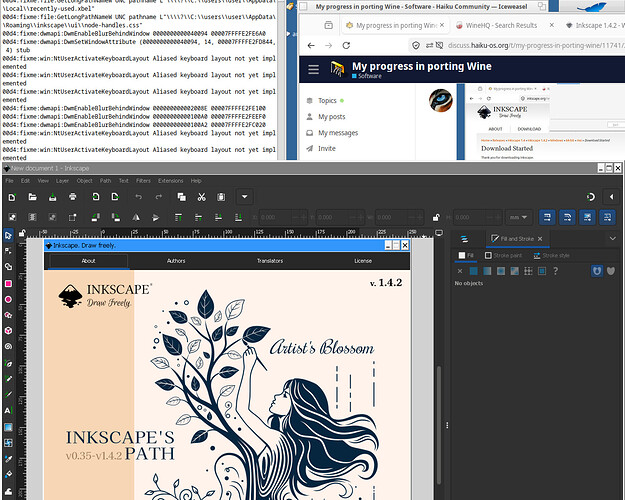Select the Calligraphy tool
This screenshot has width=625, height=500.
pos(8,395)
